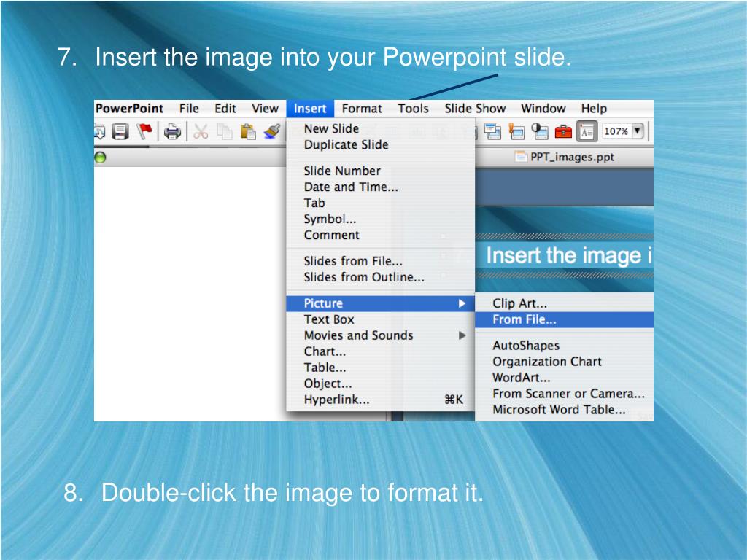Select Slide Number menu item
The width and height of the screenshot is (747, 560).
[381, 171]
